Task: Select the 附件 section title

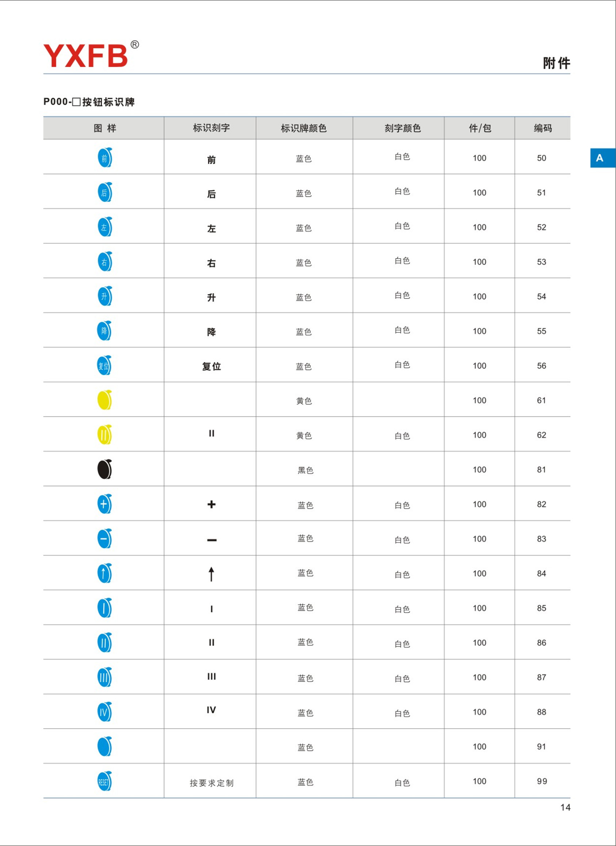Action: click(556, 63)
